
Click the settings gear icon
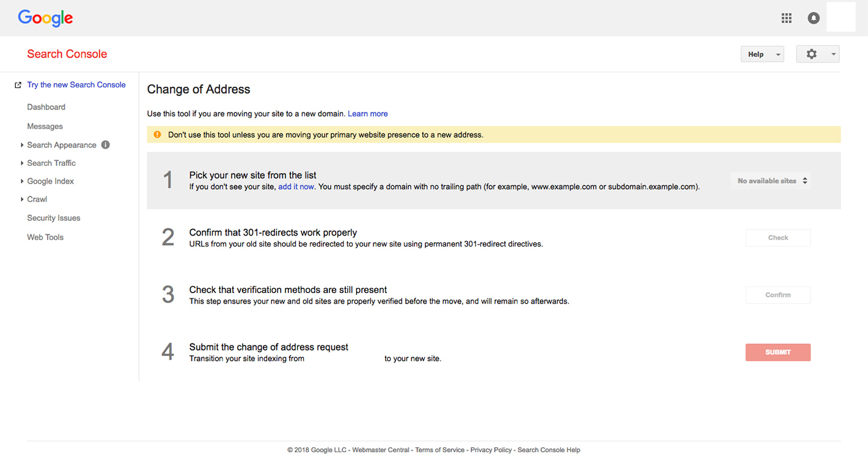811,54
